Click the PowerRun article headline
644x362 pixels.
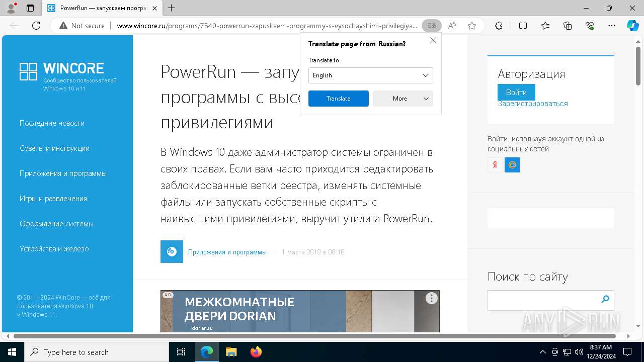(x=229, y=97)
